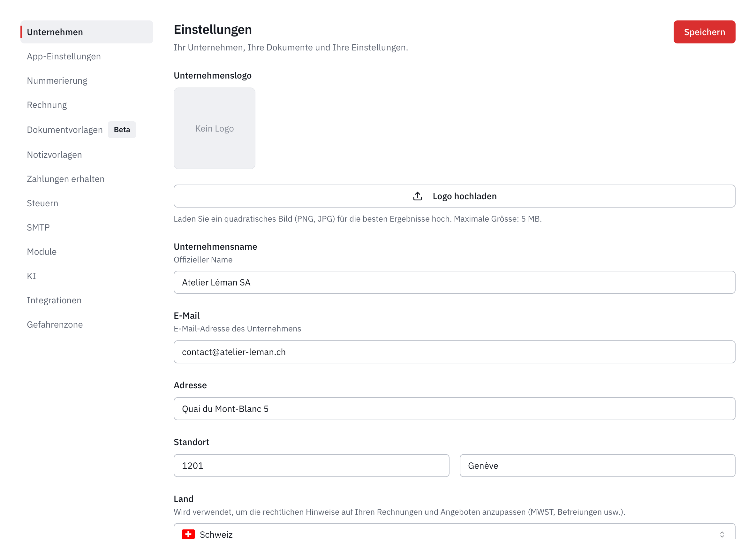Focus the Unternehmensname input with Atelier Léman SA

pyautogui.click(x=454, y=283)
